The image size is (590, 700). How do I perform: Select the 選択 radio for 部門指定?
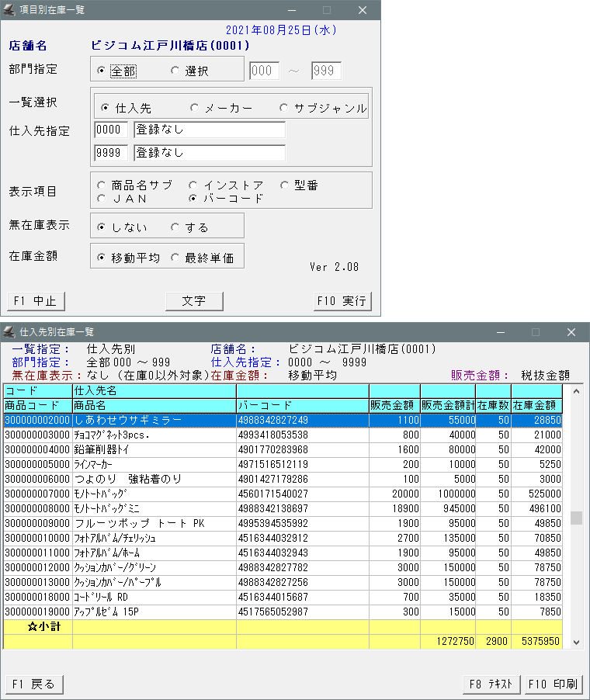pyautogui.click(x=175, y=71)
